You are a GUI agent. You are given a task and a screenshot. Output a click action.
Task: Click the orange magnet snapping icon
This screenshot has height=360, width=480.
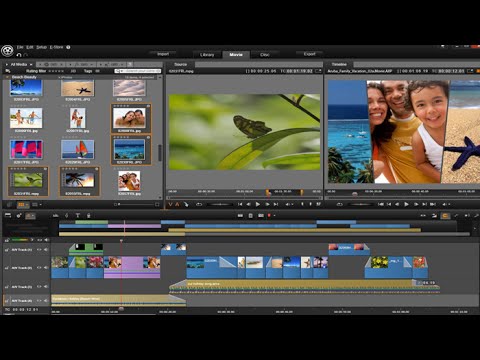point(445,216)
